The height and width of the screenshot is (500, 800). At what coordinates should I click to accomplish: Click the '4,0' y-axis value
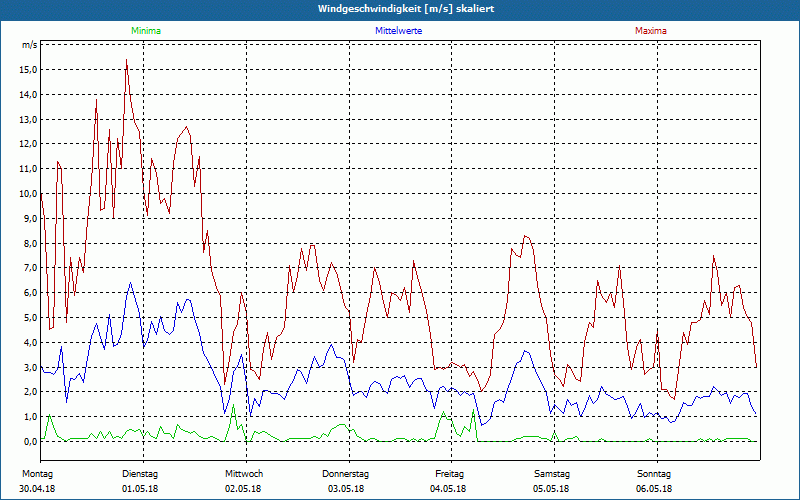click(30, 342)
